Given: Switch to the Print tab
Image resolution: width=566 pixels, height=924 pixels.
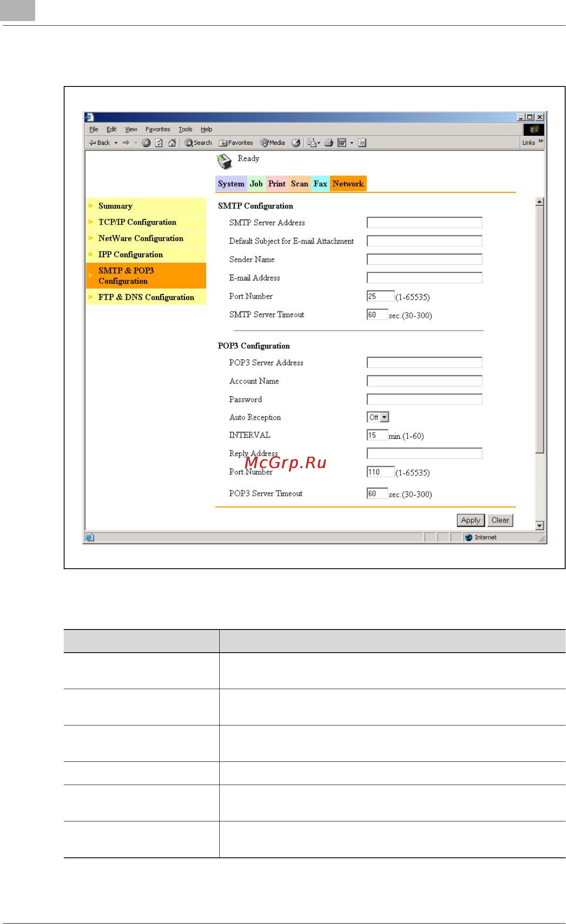Looking at the screenshot, I should point(277,184).
